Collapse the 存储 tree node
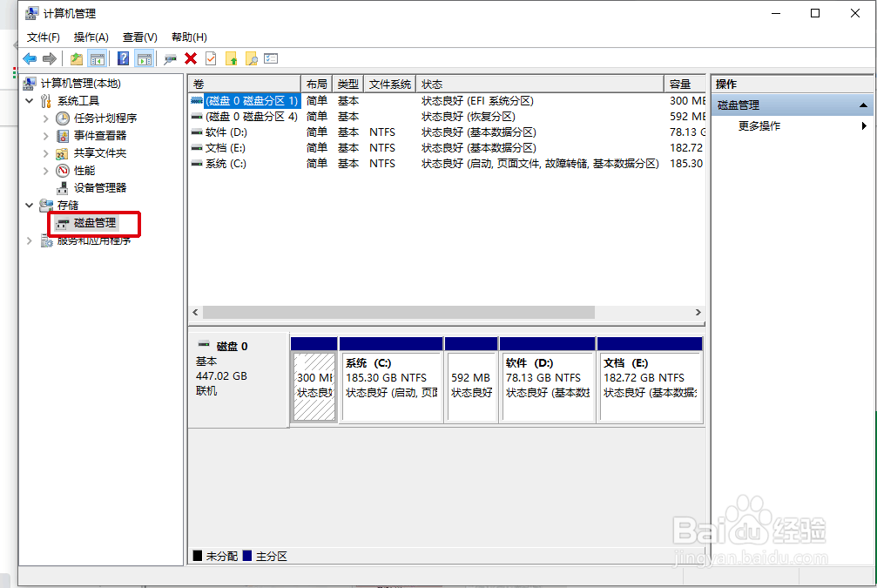The image size is (877, 588). [30, 206]
